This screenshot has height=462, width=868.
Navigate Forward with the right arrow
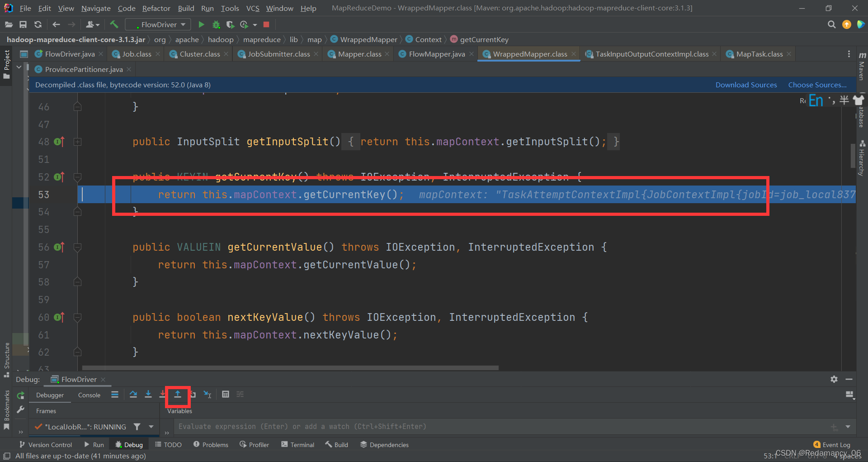[71, 24]
